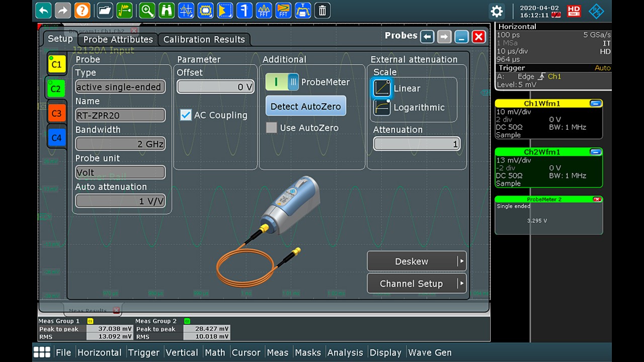Image resolution: width=644 pixels, height=362 pixels.
Task: Select the C2 channel tab
Action: (56, 89)
